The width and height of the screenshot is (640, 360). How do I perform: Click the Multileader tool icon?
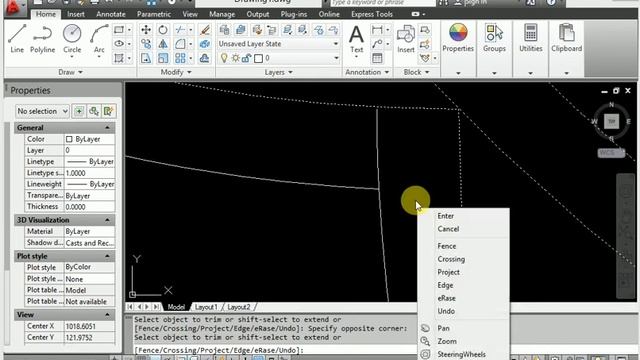coord(377,44)
